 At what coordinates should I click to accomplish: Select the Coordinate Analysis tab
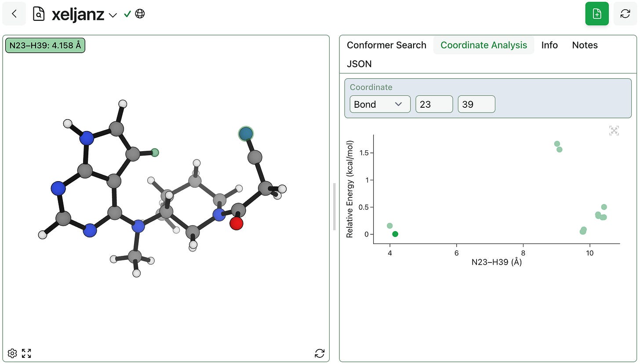point(484,45)
